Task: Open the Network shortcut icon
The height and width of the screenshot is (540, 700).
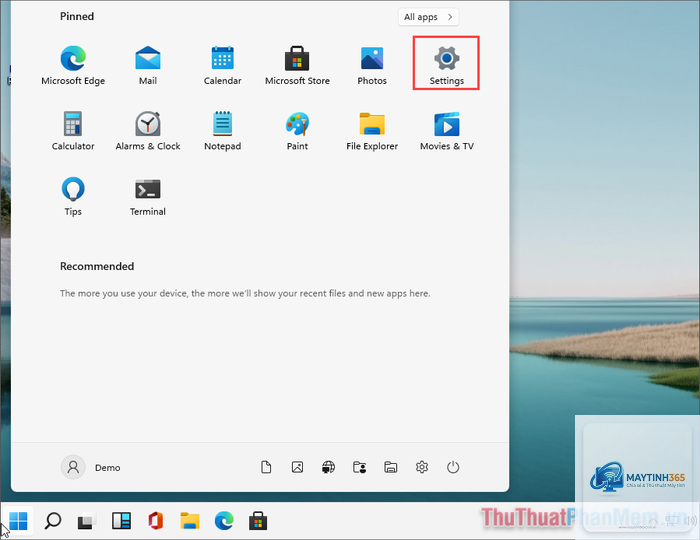Action: (329, 467)
